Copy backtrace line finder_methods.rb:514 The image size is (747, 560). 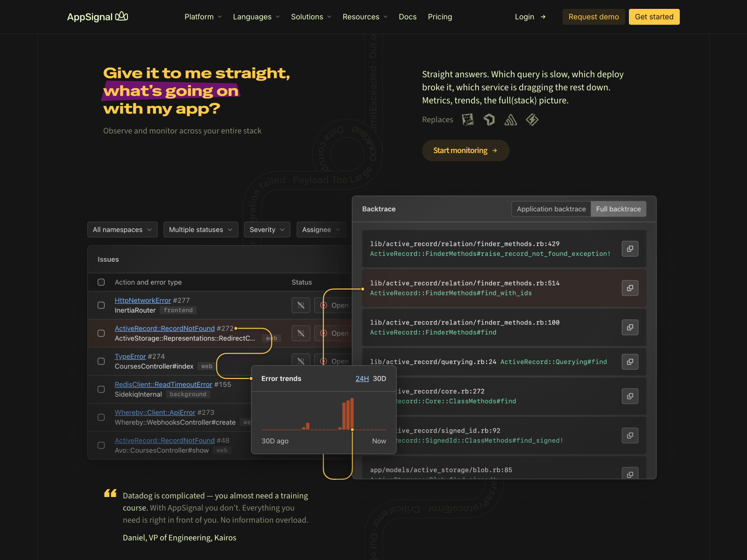point(630,288)
